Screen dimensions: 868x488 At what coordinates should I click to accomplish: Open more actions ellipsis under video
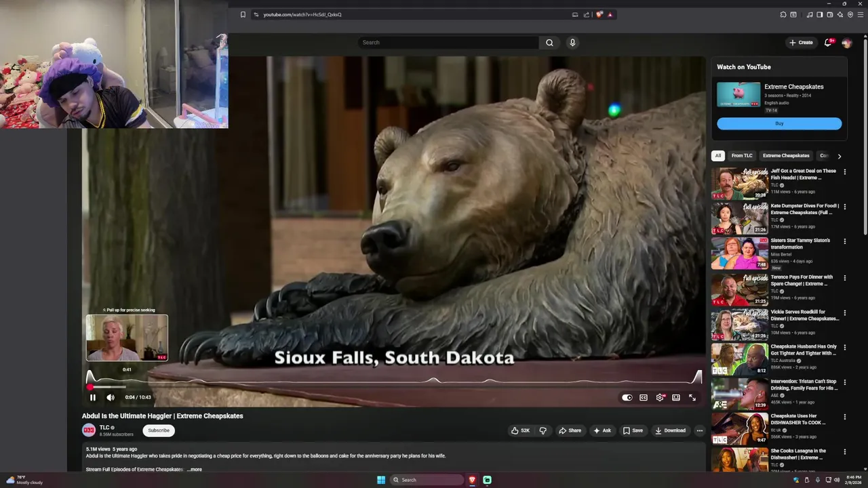[700, 430]
